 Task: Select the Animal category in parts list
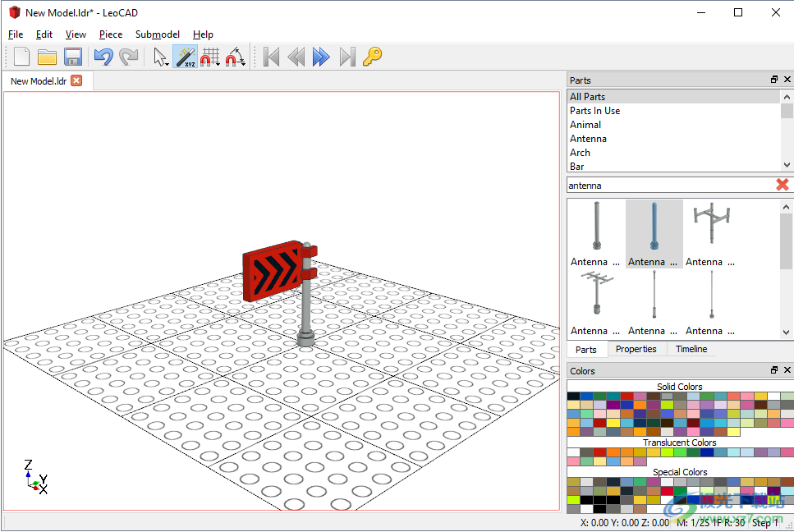tap(585, 125)
